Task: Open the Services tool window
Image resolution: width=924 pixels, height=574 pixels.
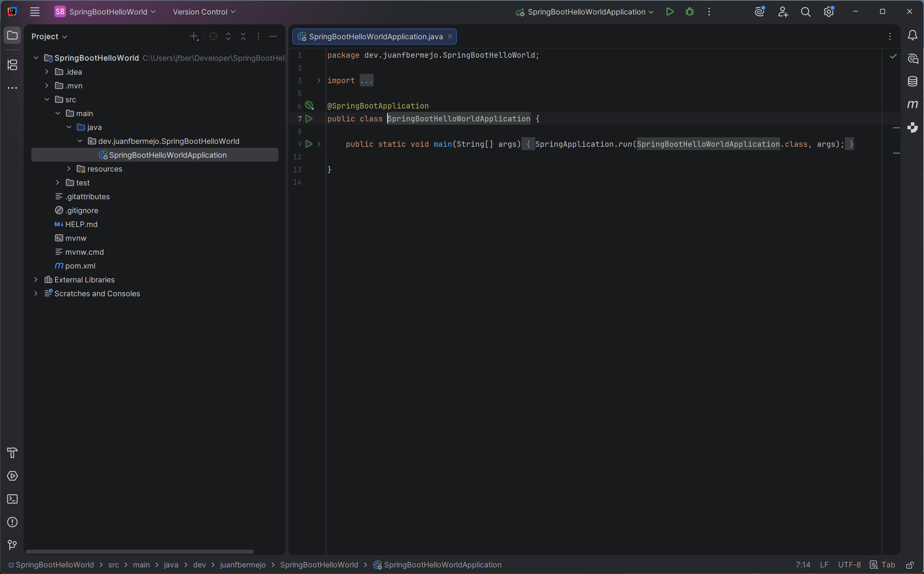Action: (13, 476)
